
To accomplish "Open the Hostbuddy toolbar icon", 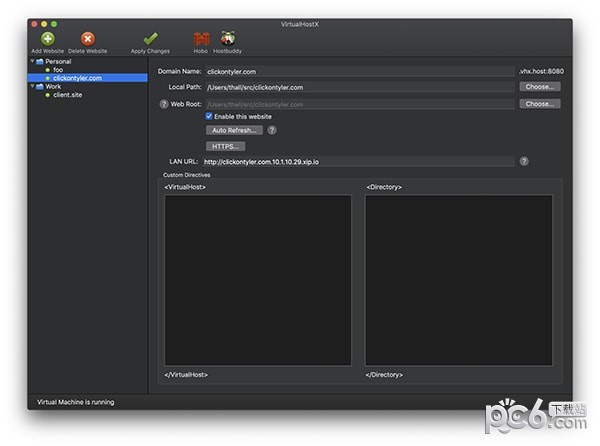I will 228,38.
